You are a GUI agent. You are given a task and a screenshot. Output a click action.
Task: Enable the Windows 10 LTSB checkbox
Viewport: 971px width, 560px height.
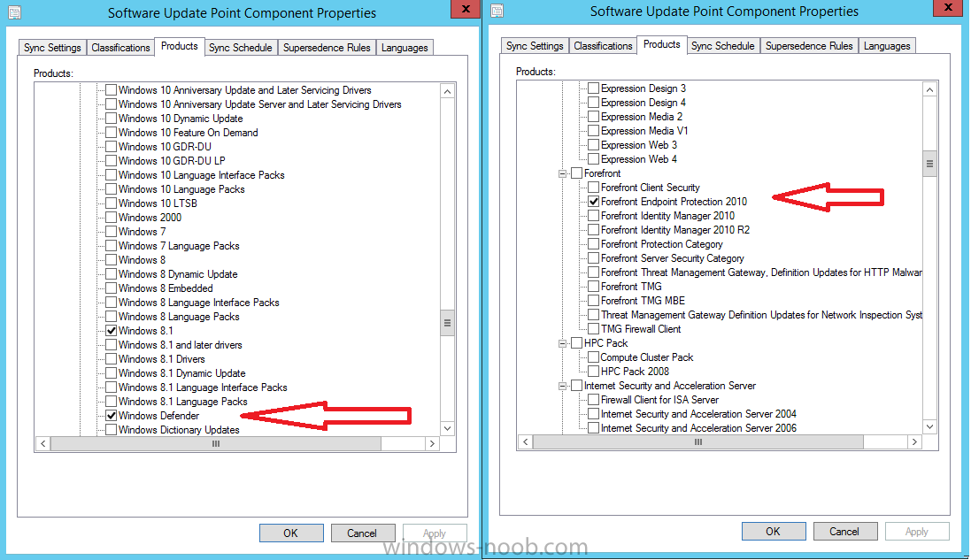pos(112,203)
